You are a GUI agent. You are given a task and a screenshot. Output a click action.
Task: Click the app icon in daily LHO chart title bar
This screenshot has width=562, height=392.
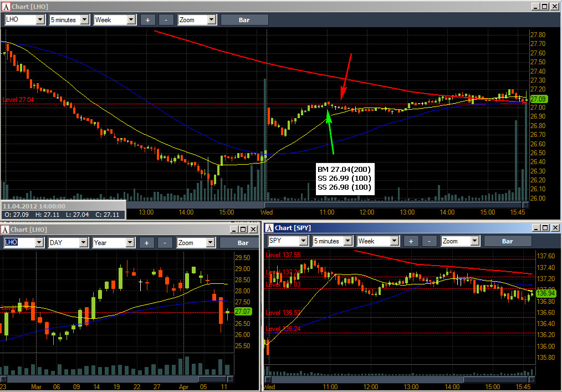click(4, 230)
